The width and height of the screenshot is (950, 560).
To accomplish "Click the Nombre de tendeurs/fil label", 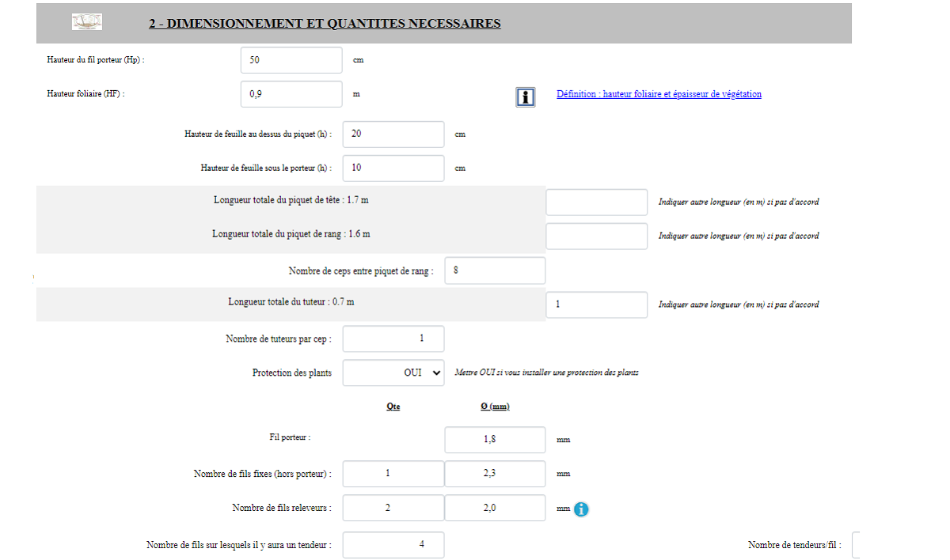I will click(x=795, y=545).
